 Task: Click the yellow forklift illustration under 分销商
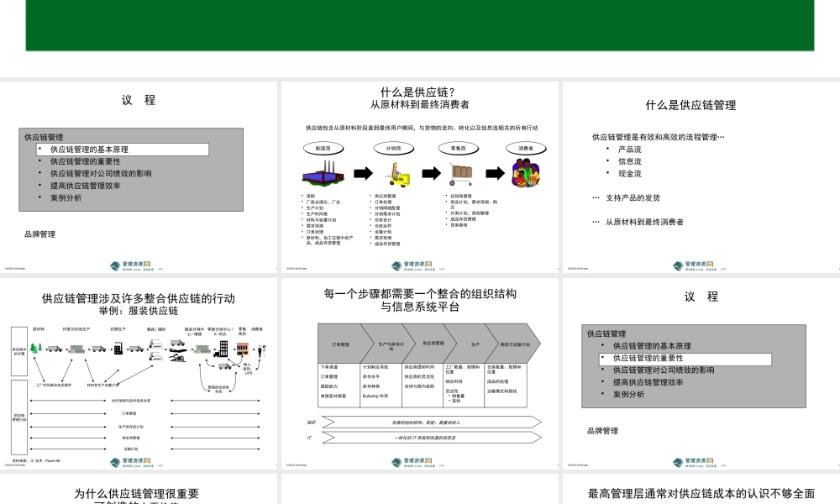tap(398, 175)
